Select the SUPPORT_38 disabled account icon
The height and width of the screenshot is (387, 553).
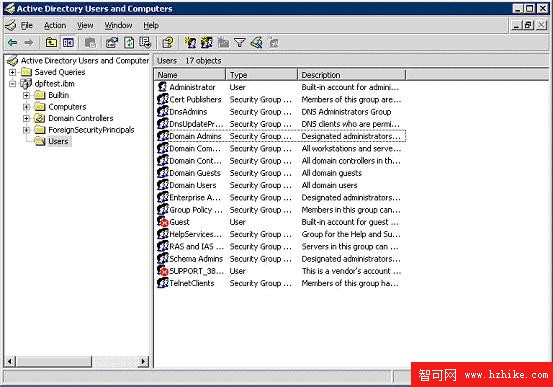[x=163, y=271]
